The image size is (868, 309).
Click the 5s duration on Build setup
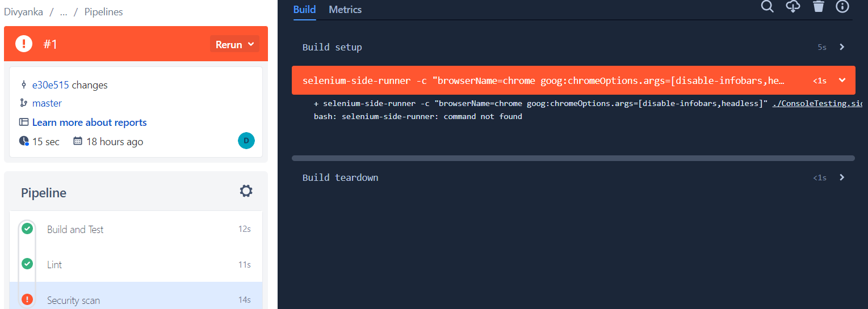click(x=822, y=47)
